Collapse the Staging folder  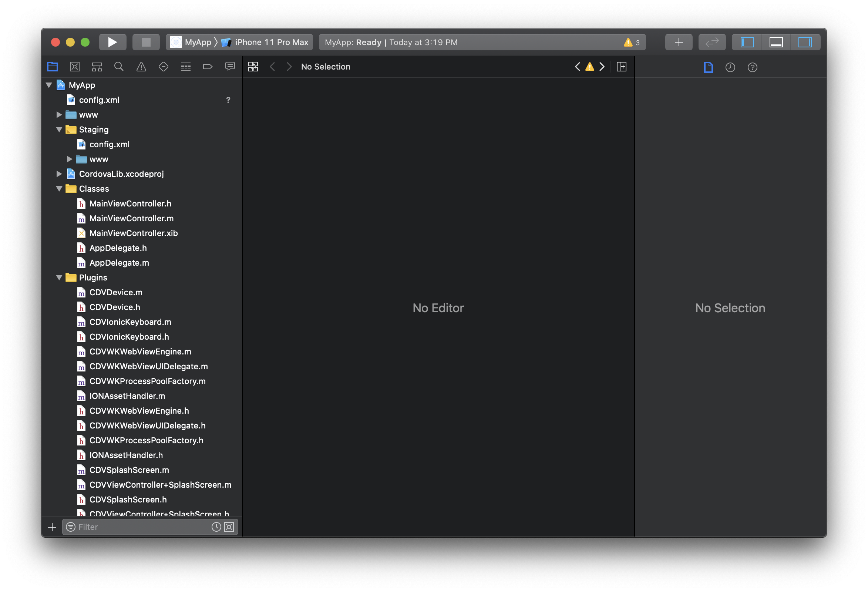pyautogui.click(x=59, y=129)
